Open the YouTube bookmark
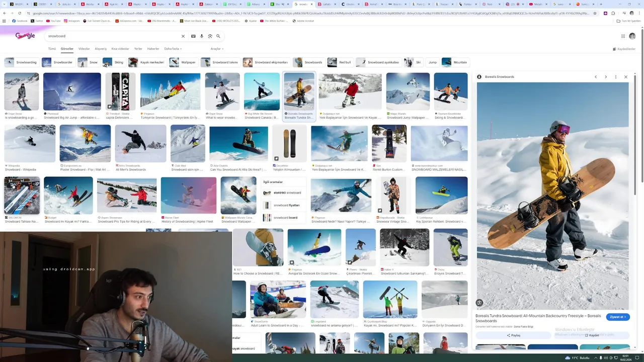644x362 pixels. tap(53, 21)
